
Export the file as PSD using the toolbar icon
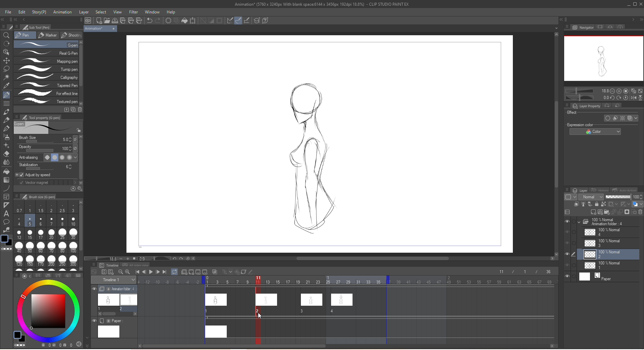click(x=140, y=20)
